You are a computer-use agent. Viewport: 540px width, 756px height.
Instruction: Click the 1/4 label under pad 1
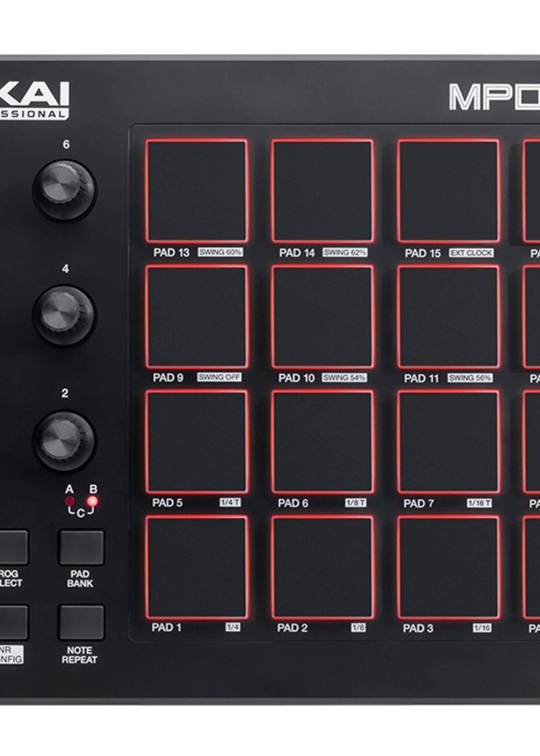click(x=233, y=627)
